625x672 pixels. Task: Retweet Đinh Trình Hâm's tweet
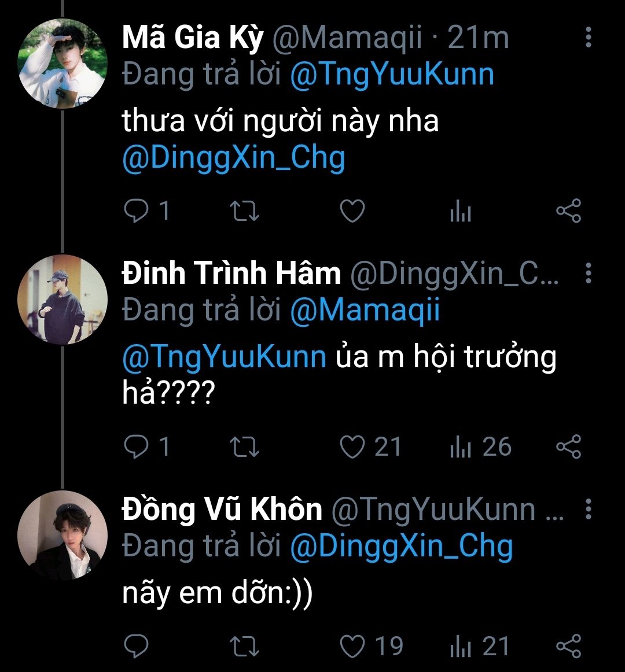(x=245, y=448)
